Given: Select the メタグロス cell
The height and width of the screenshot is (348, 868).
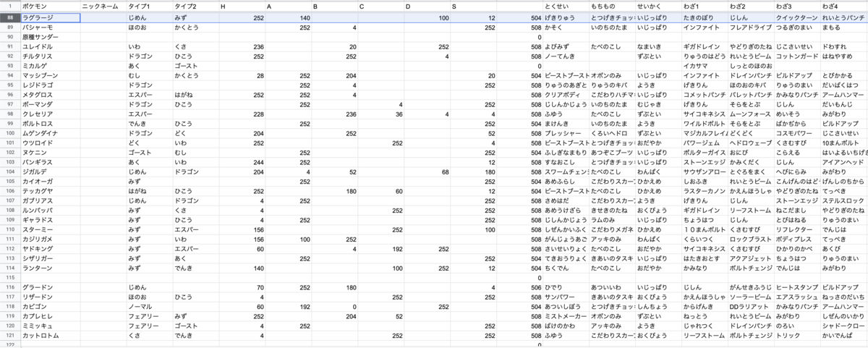Looking at the screenshot, I should pyautogui.click(x=50, y=95).
